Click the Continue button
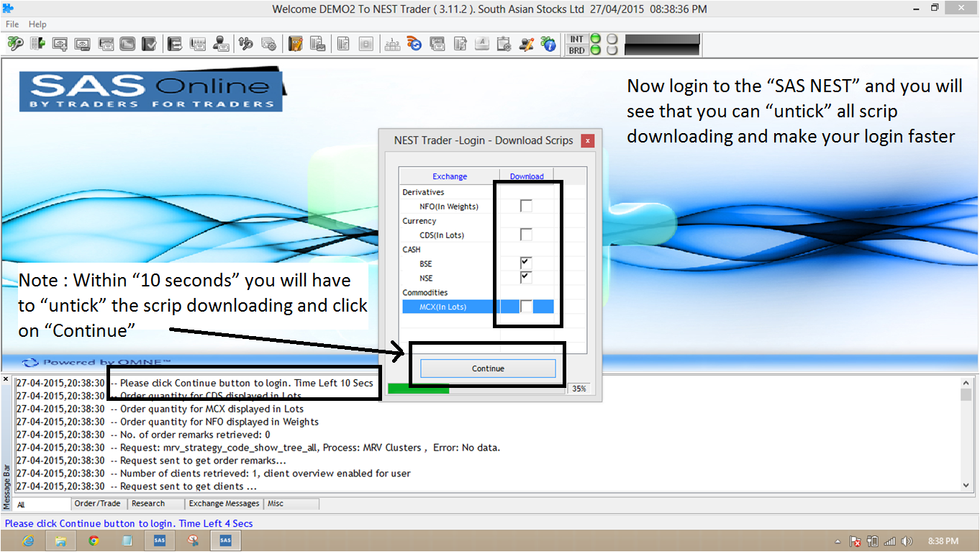This screenshot has height=552, width=980. pos(488,368)
